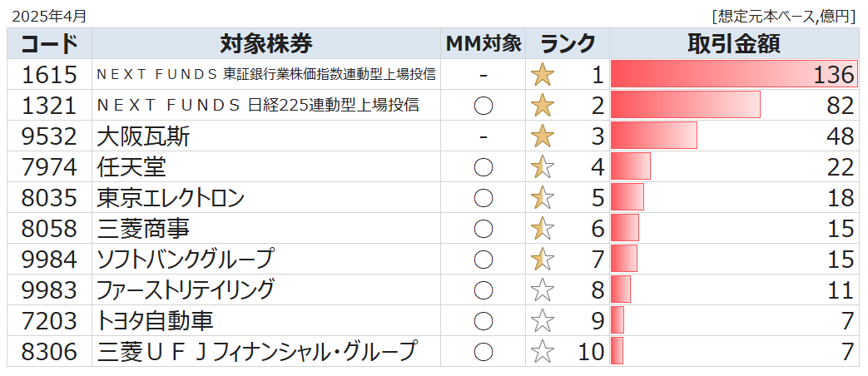Click the ランク column header
868x376 pixels.
click(568, 43)
